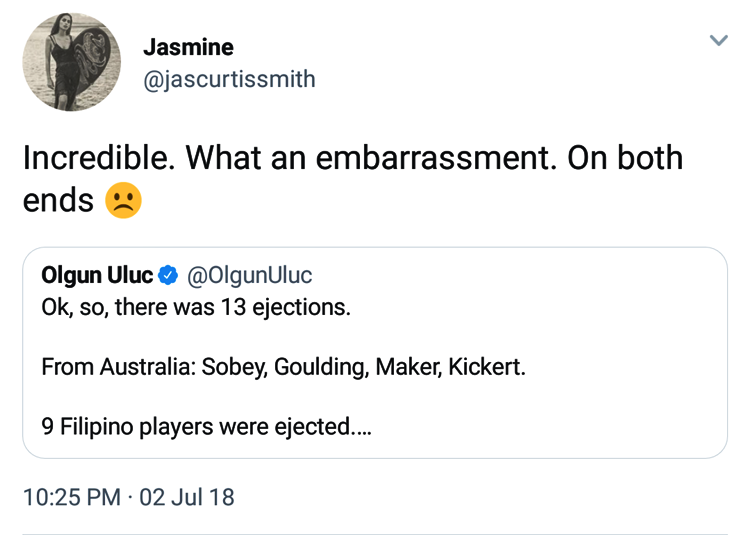Expand the tweet options chevron

(718, 41)
